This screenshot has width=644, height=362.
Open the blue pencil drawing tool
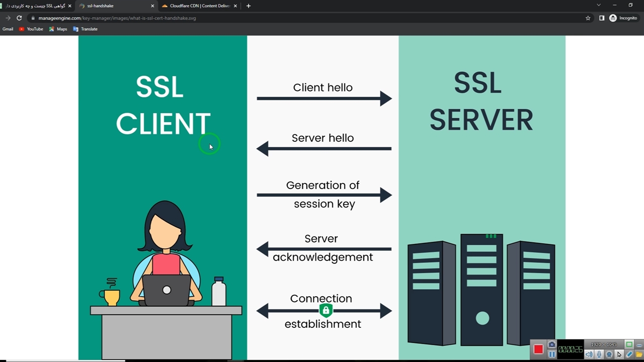pos(629,354)
